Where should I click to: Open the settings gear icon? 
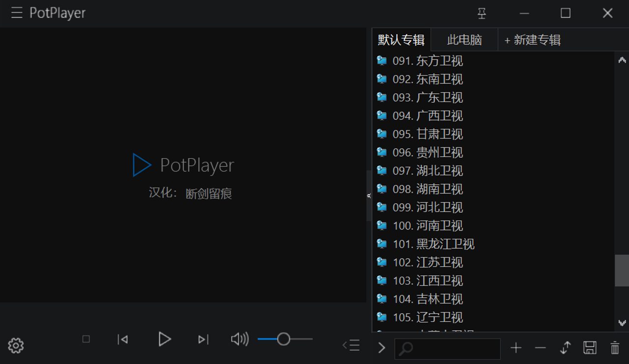click(16, 345)
